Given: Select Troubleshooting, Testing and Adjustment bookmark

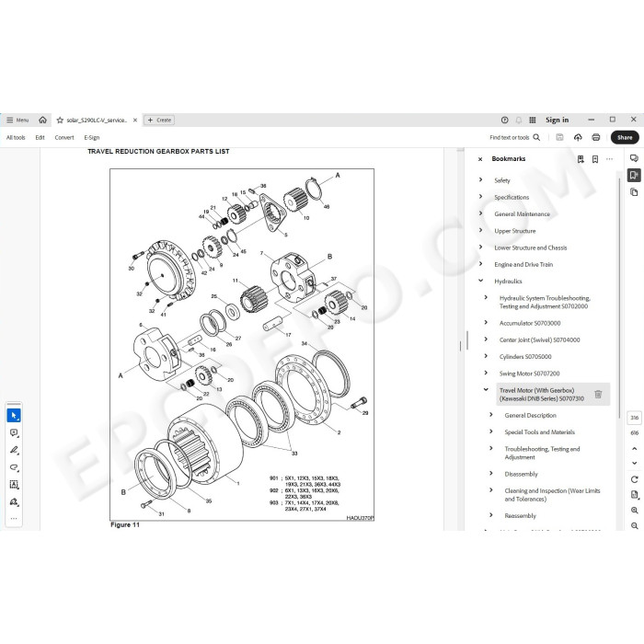Looking at the screenshot, I should pyautogui.click(x=542, y=453).
